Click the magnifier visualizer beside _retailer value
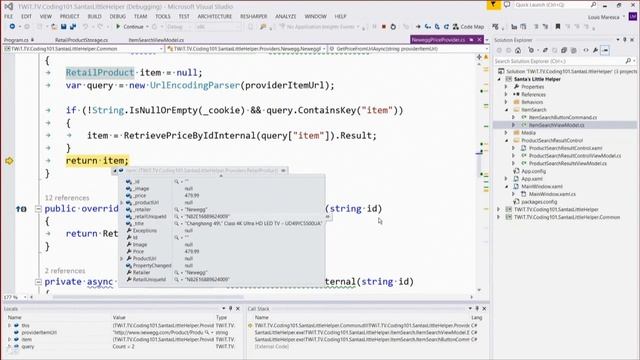Screen dimensions: 640x360 (x=177, y=209)
